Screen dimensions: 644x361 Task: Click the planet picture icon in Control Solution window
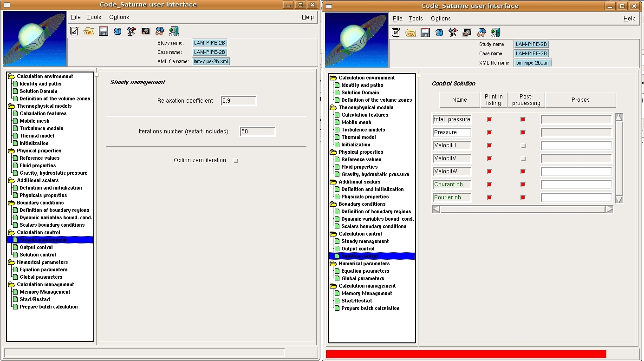(467, 33)
